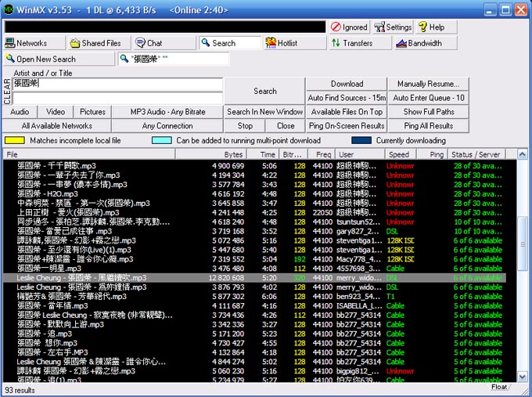Image resolution: width=532 pixels, height=397 pixels.
Task: Select the Search tab
Action: point(230,43)
